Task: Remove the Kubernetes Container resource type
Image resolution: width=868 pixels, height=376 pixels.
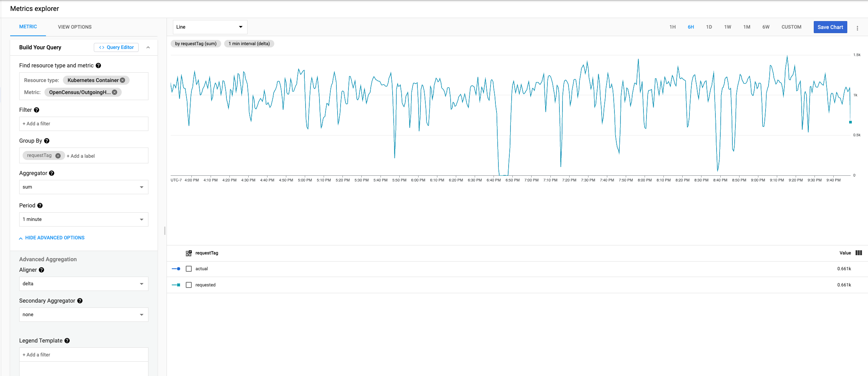Action: coord(122,80)
